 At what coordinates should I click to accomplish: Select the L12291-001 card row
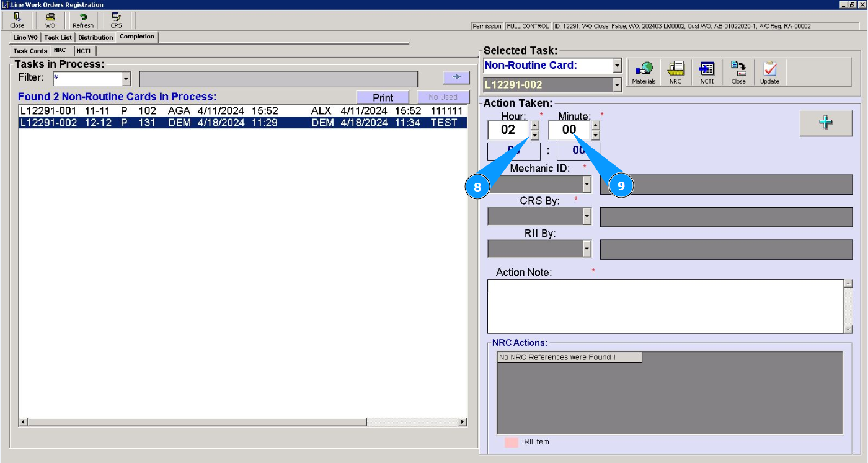coord(242,111)
